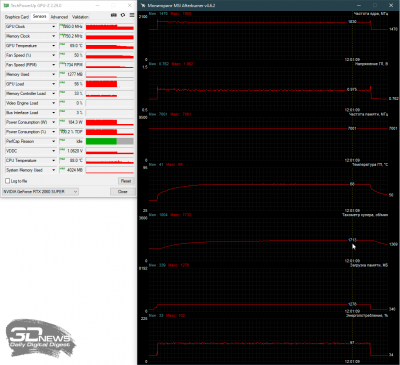
Task: Switch to the Graphics Card tab
Action: click(17, 17)
